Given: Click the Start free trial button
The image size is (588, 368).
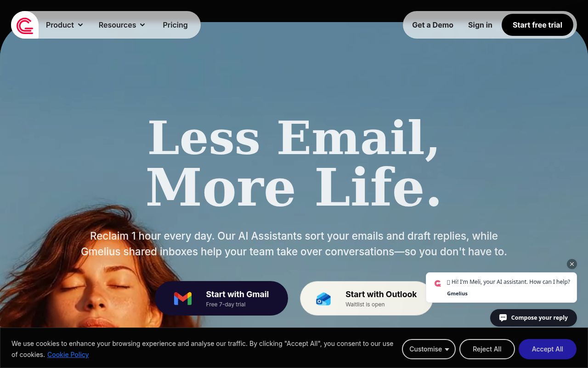Looking at the screenshot, I should click(x=537, y=25).
